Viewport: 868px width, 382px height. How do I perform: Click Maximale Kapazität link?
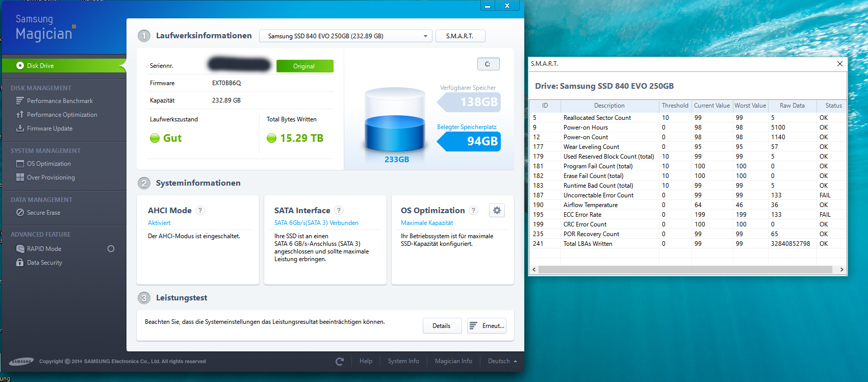tap(427, 223)
